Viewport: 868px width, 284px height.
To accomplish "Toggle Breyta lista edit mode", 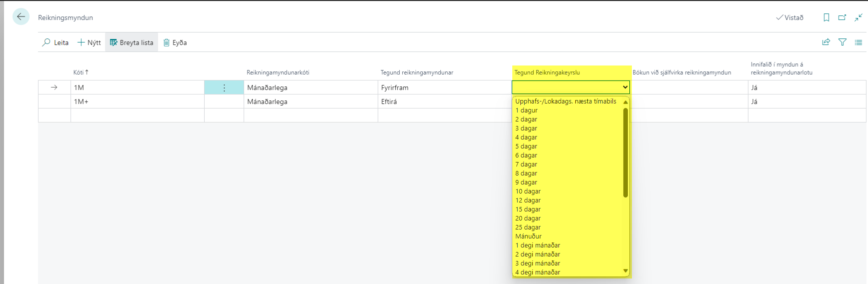I will coord(132,42).
